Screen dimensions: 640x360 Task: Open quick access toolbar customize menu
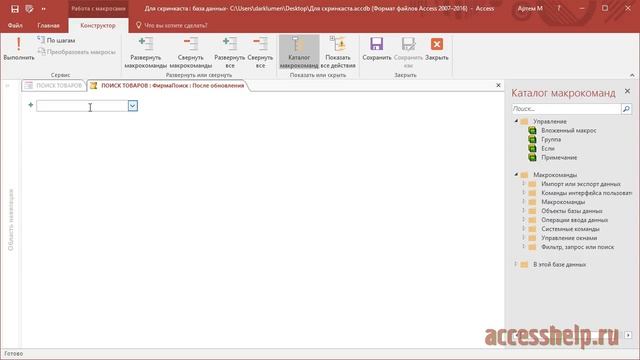pos(44,9)
